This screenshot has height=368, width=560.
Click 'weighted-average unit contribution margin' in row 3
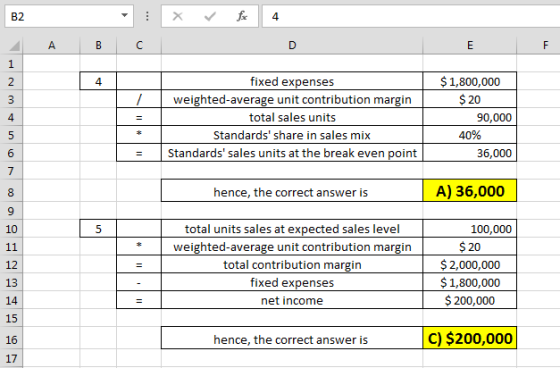292,99
